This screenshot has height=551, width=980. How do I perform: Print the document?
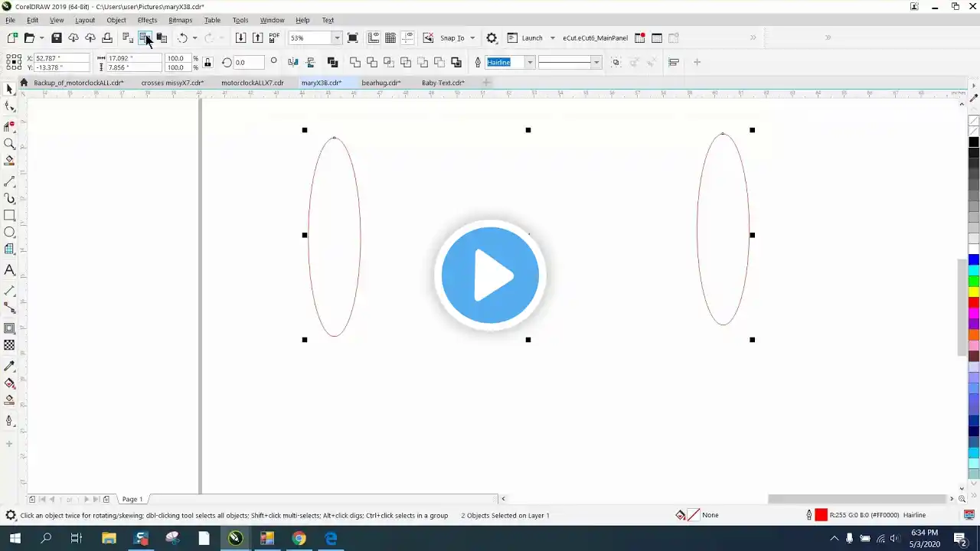point(107,37)
